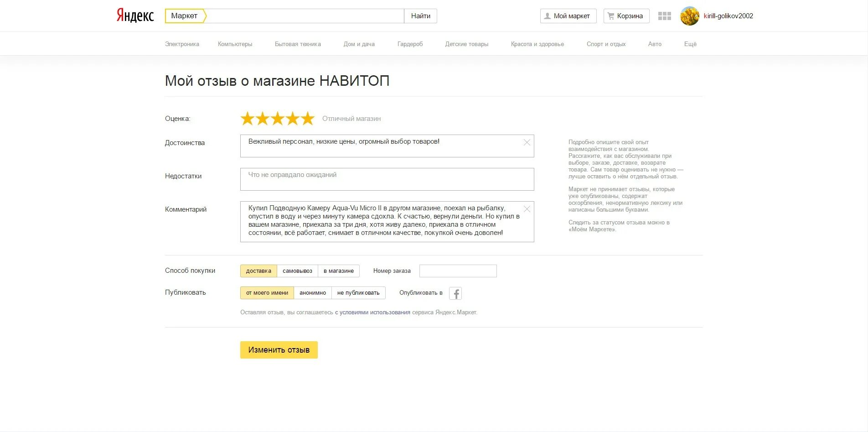Screen dimensions: 868x432
Task: Select the third rating star
Action: [278, 119]
